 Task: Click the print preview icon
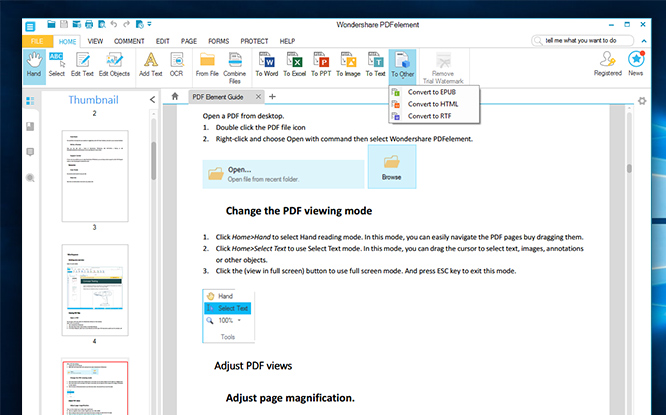102,24
